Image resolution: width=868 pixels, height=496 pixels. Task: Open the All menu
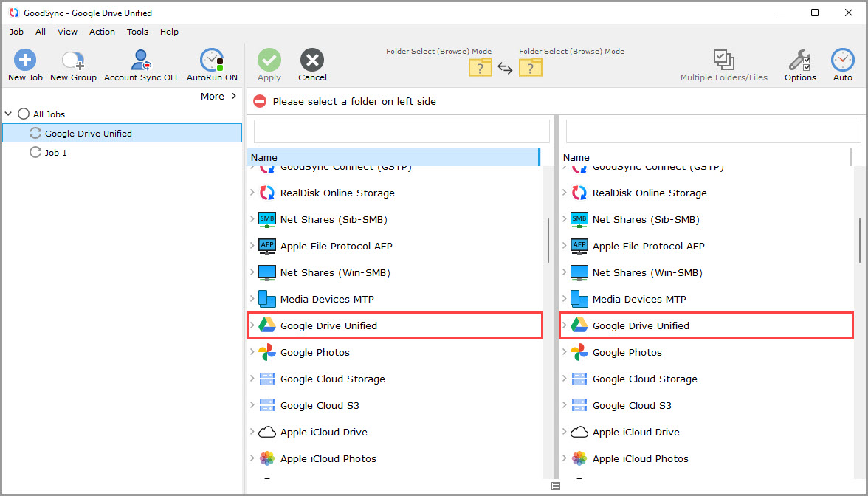point(41,32)
